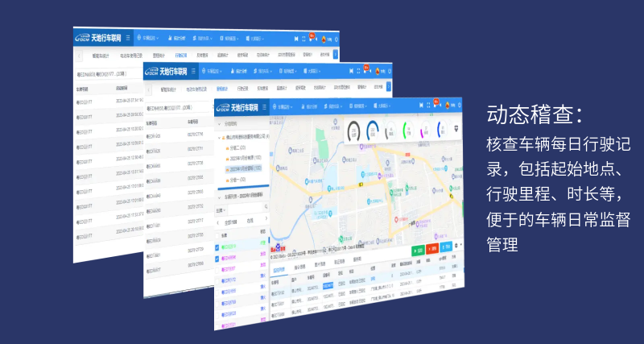
Task: Click the first dark circular gauge on the map
Action: [354, 131]
